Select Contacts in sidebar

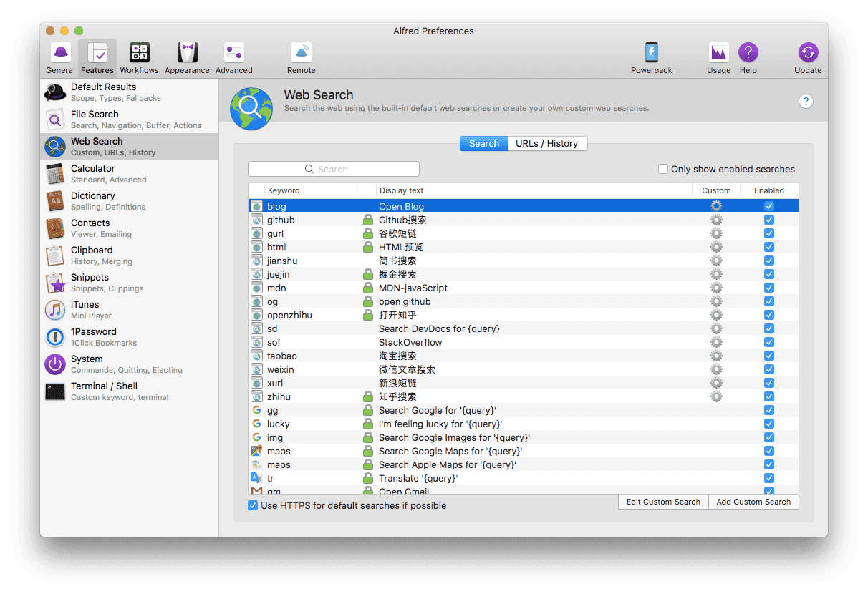(x=130, y=228)
